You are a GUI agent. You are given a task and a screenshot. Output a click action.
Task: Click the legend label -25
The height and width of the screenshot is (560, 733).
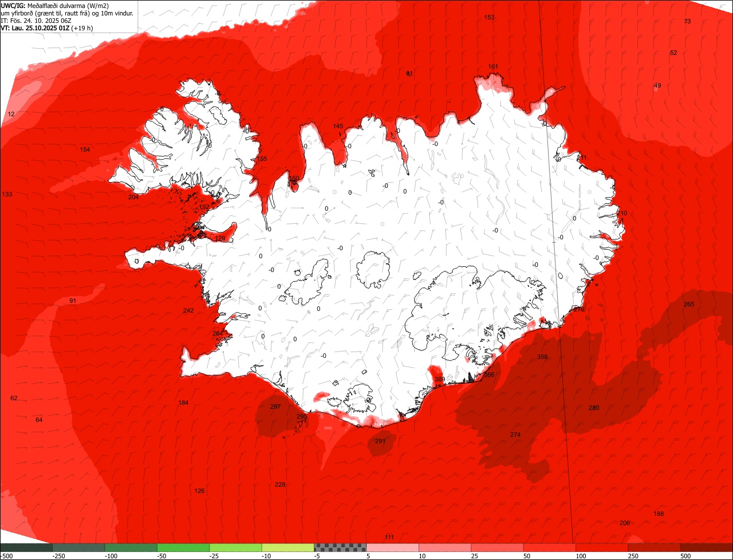pyautogui.click(x=215, y=556)
